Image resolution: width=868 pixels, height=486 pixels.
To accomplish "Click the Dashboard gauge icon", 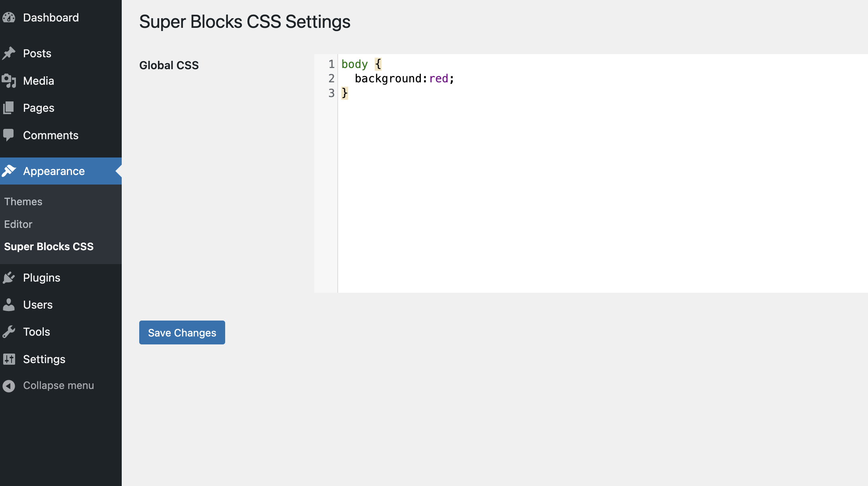I will pyautogui.click(x=9, y=17).
